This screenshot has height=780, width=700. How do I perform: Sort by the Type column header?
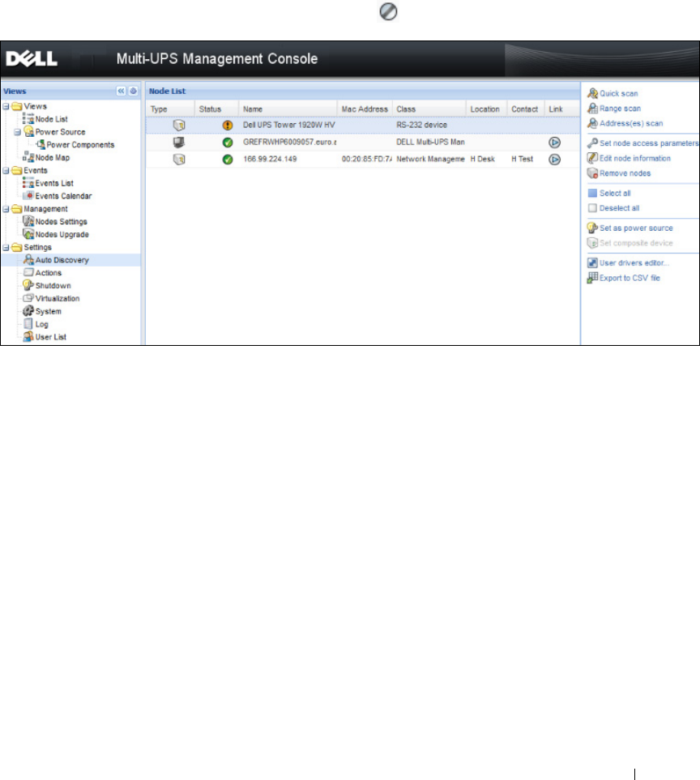(x=169, y=109)
